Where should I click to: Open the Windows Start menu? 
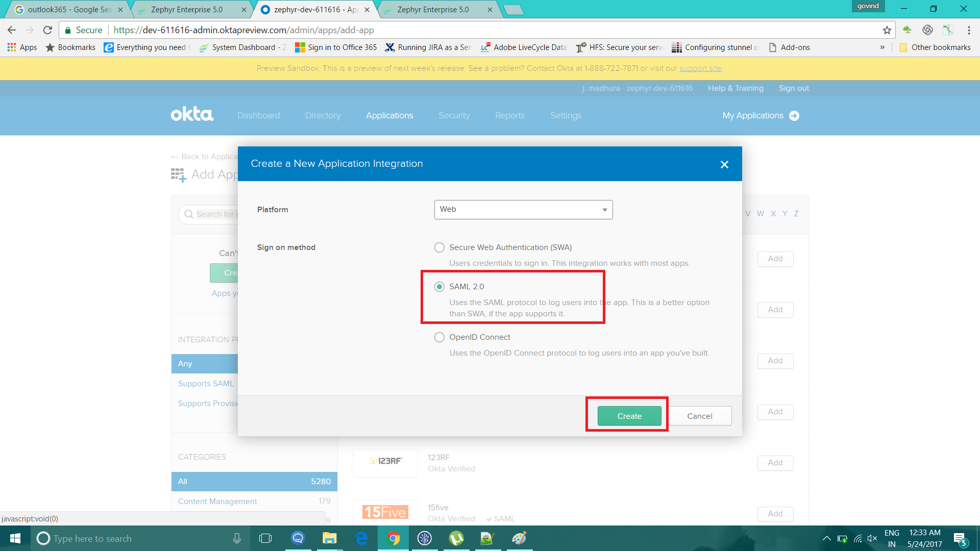[15, 538]
